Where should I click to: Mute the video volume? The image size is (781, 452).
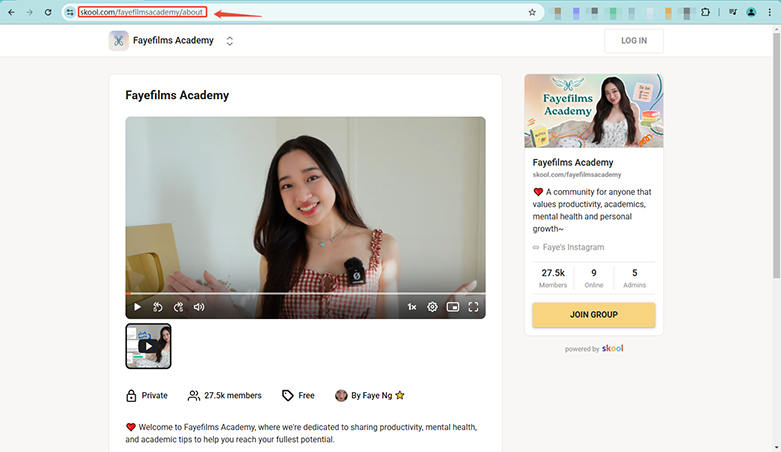[x=199, y=307]
